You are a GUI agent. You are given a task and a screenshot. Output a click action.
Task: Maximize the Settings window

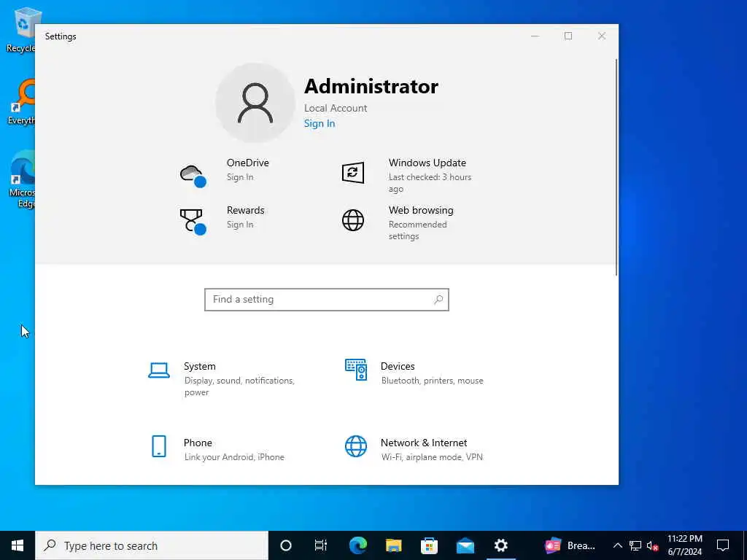pyautogui.click(x=568, y=36)
